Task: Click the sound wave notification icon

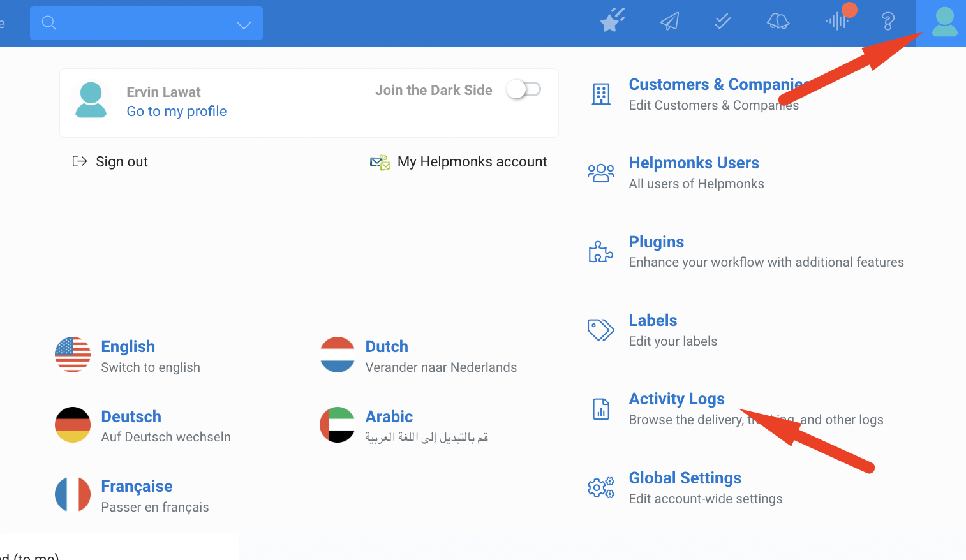Action: click(x=836, y=22)
